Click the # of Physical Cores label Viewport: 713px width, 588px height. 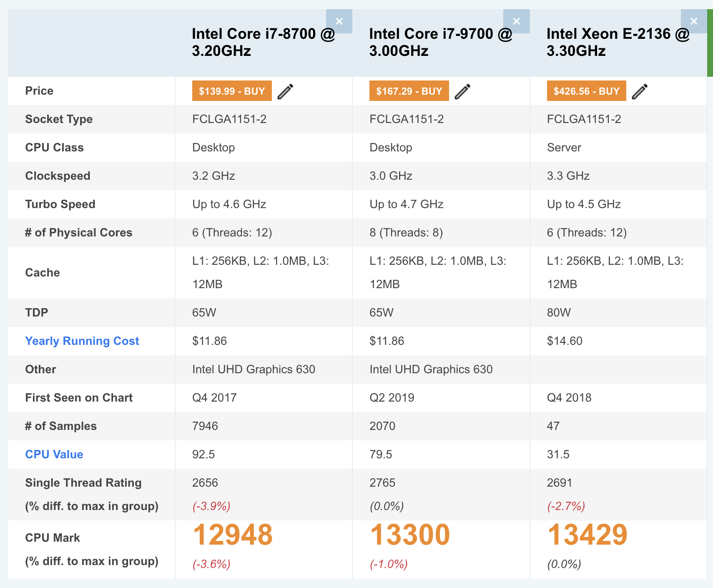tap(79, 232)
